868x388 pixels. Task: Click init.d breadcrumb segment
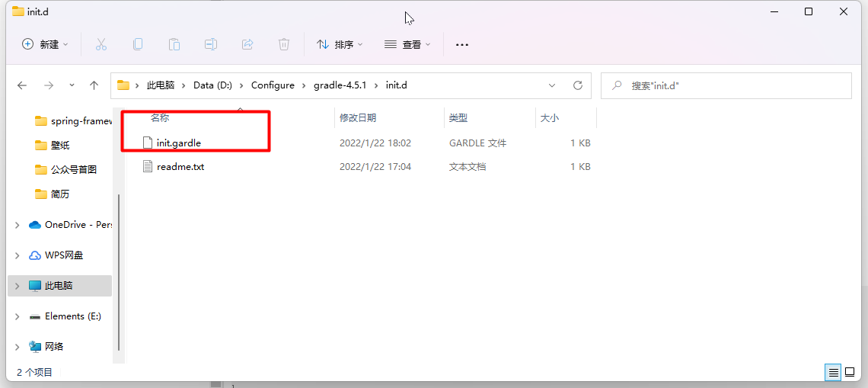click(397, 85)
